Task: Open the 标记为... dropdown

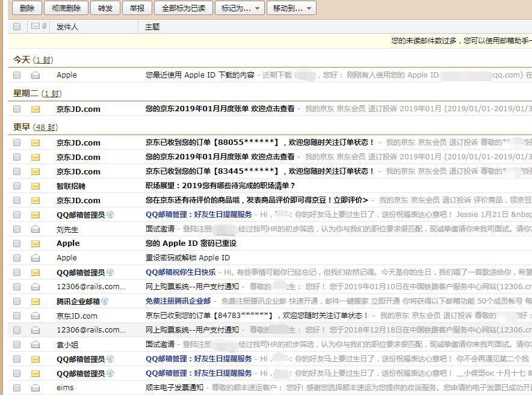Action: click(x=239, y=8)
